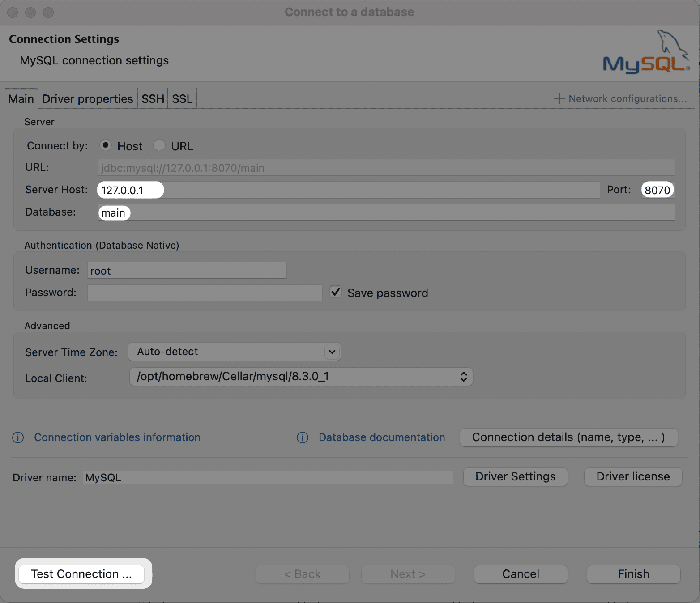
Task: Open the SSL tab
Action: coord(182,99)
